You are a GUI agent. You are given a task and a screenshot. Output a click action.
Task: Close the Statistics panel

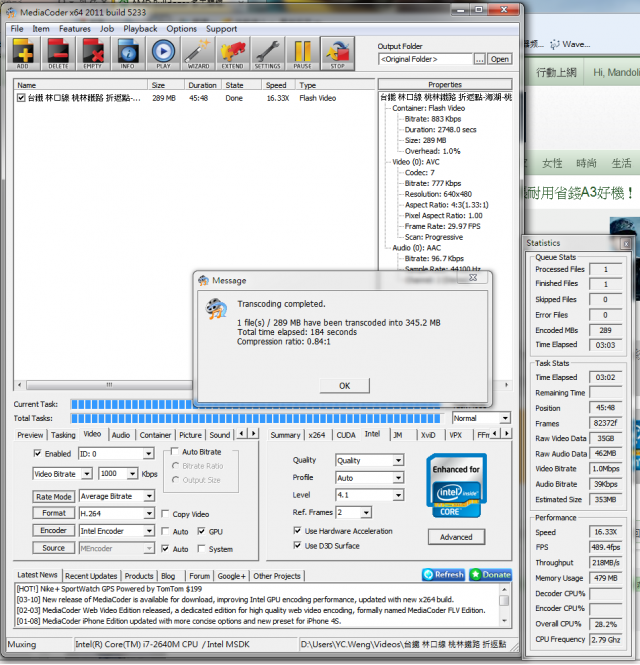pyautogui.click(x=626, y=243)
